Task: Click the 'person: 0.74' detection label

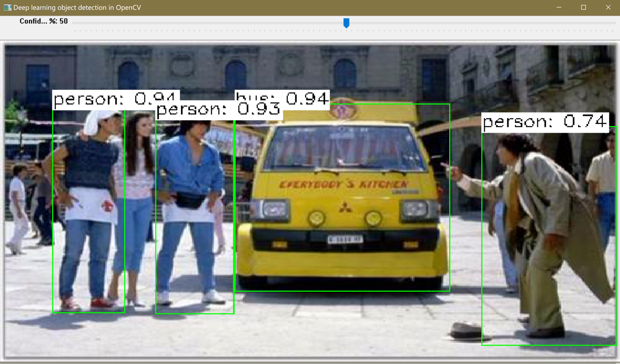Action: coord(545,122)
